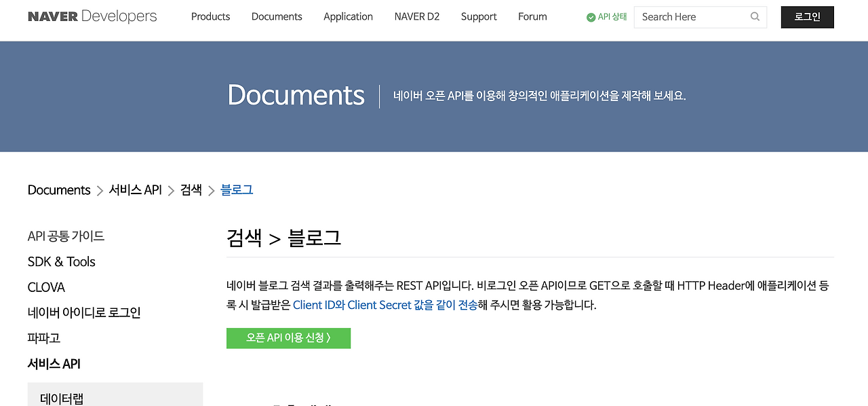
Task: Open the Documents menu
Action: click(277, 17)
